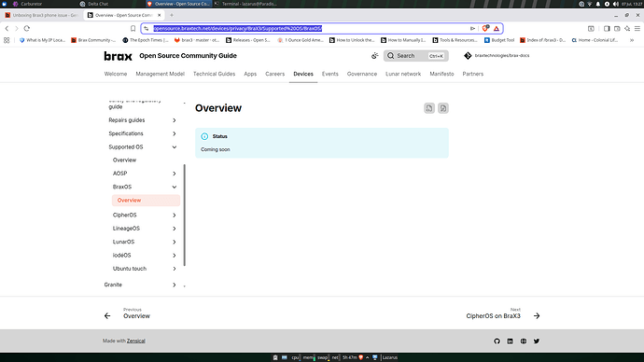Expand the LineageOS sidebar item
This screenshot has height=362, width=644.
coord(175,229)
